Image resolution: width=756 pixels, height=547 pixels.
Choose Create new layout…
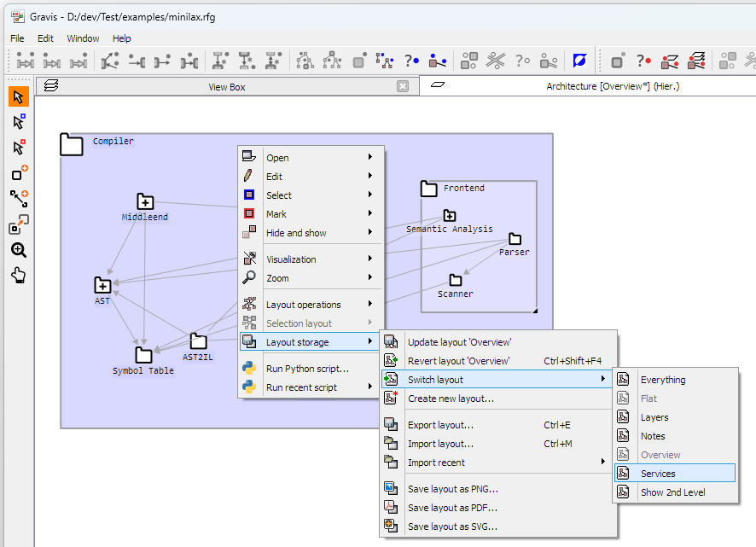pos(498,399)
